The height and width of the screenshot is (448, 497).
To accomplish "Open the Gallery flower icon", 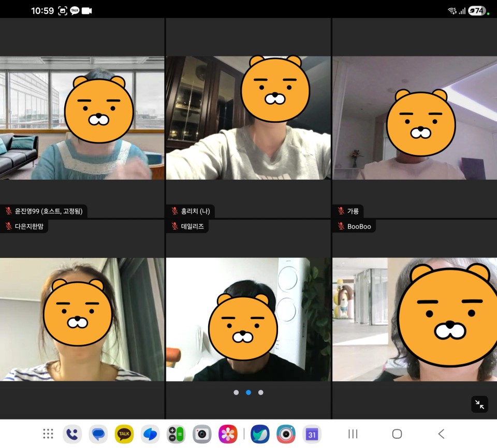I will coord(228,434).
